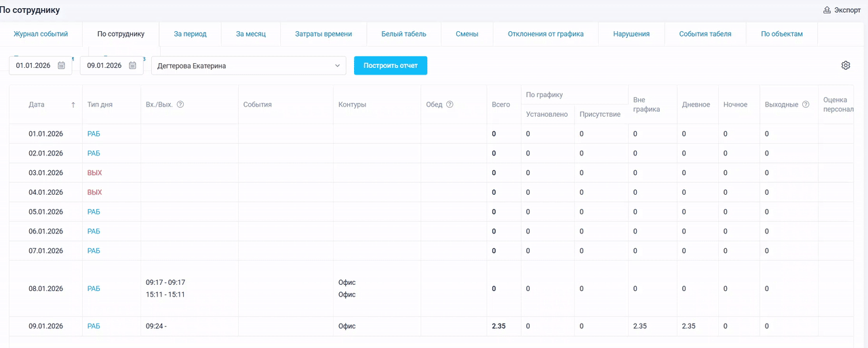Click the Export icon at top right
Image resolution: width=868 pixels, height=348 pixels.
tap(827, 10)
